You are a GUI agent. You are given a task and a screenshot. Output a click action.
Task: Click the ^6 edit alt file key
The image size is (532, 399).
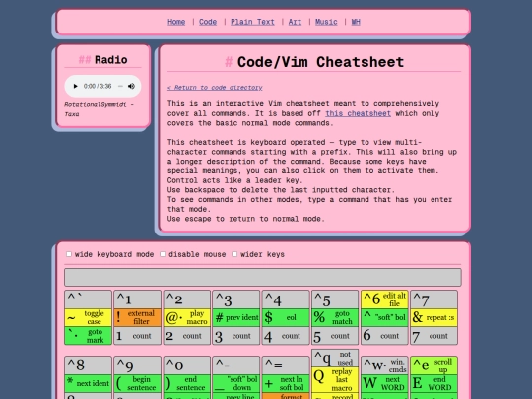(384, 299)
